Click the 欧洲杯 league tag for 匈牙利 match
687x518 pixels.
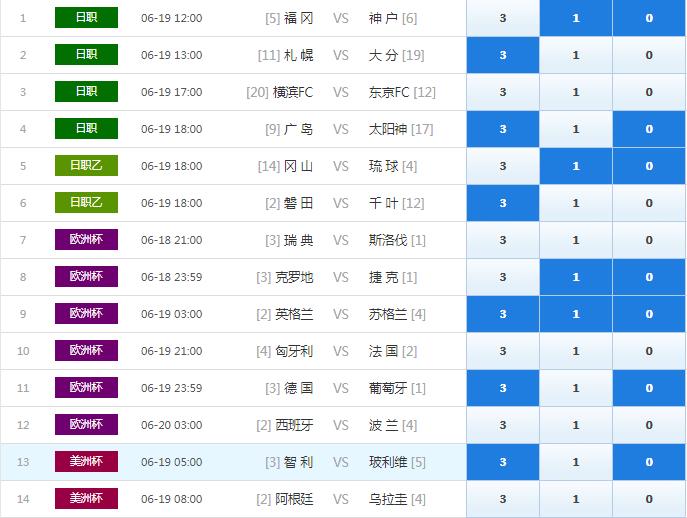coord(86,351)
